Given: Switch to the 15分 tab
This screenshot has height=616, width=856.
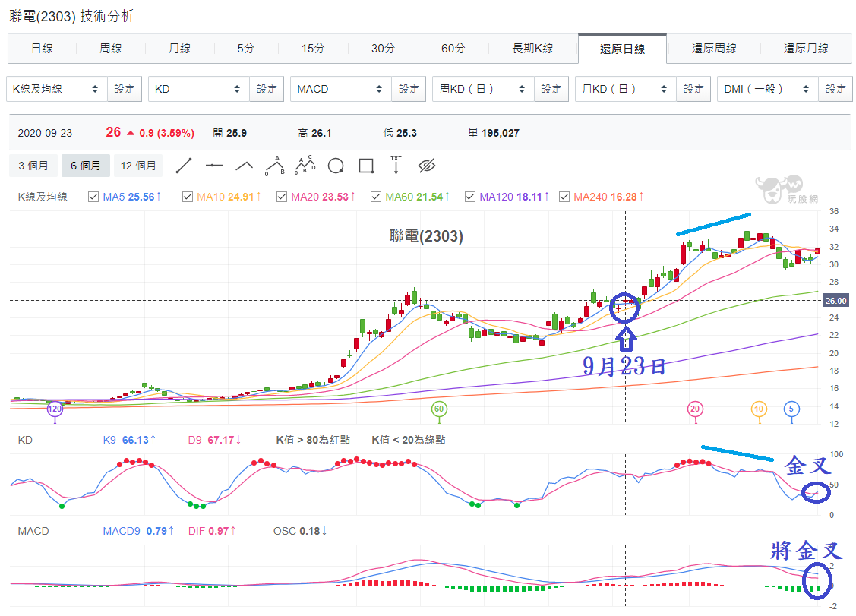Looking at the screenshot, I should click(x=313, y=49).
